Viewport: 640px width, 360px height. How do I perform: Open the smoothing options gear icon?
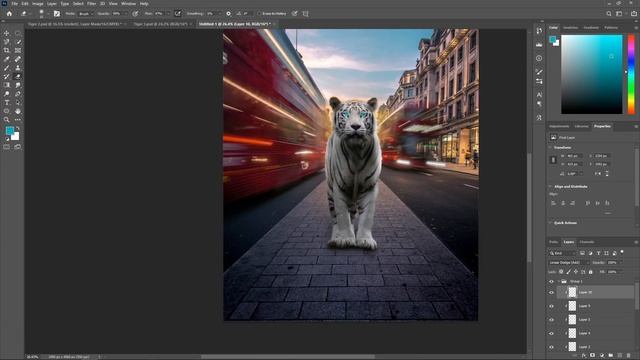[228, 13]
